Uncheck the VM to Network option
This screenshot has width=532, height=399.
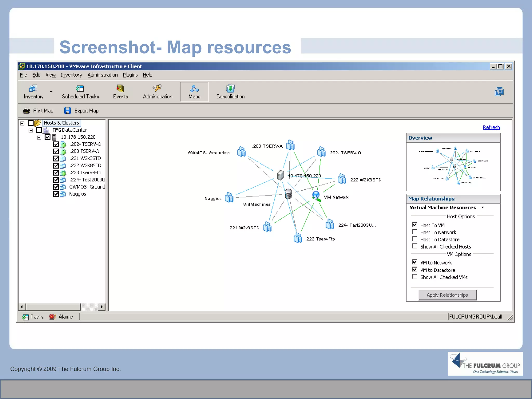[415, 262]
